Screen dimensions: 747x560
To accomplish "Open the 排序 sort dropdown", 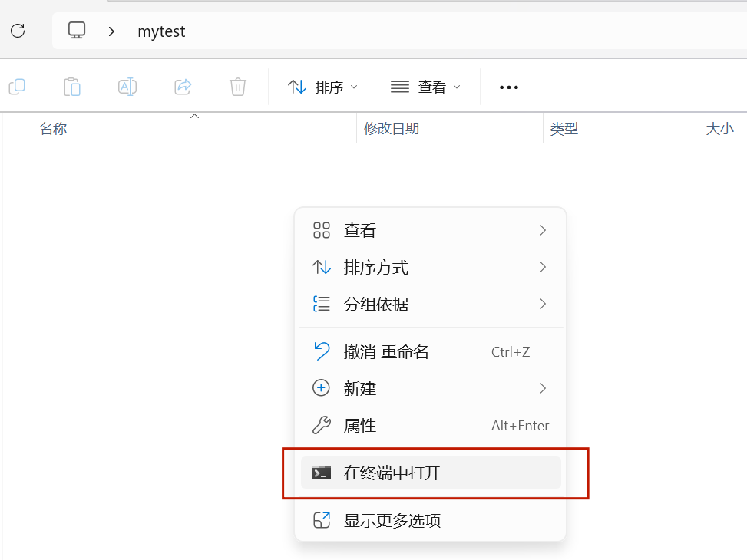I will tap(322, 87).
